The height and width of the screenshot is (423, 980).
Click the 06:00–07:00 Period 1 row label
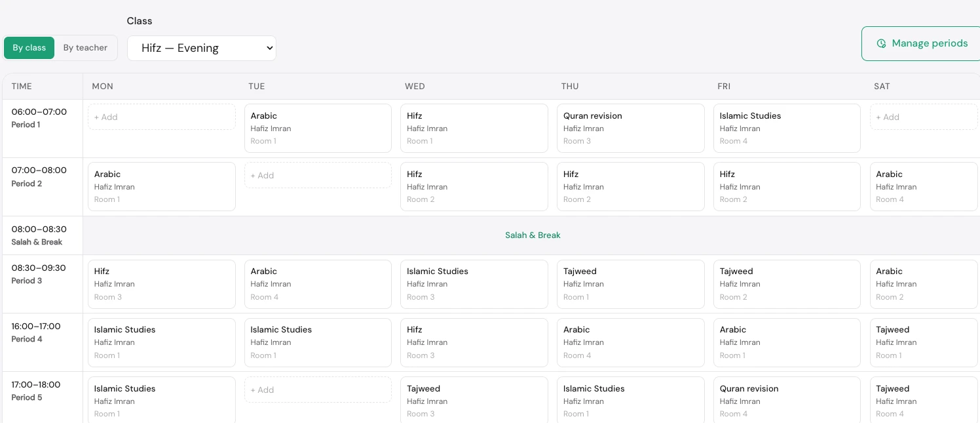39,118
